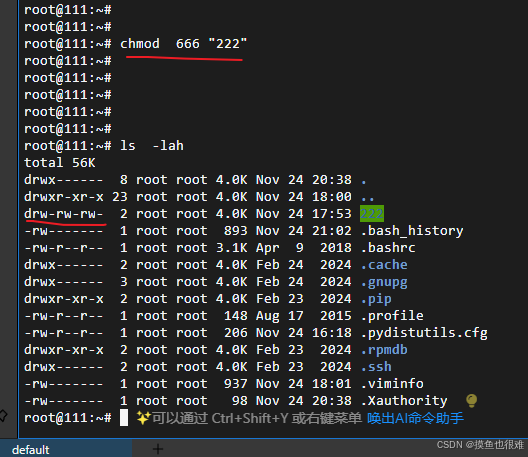Click the .bash_history file name
528x457 pixels.
pyautogui.click(x=412, y=231)
